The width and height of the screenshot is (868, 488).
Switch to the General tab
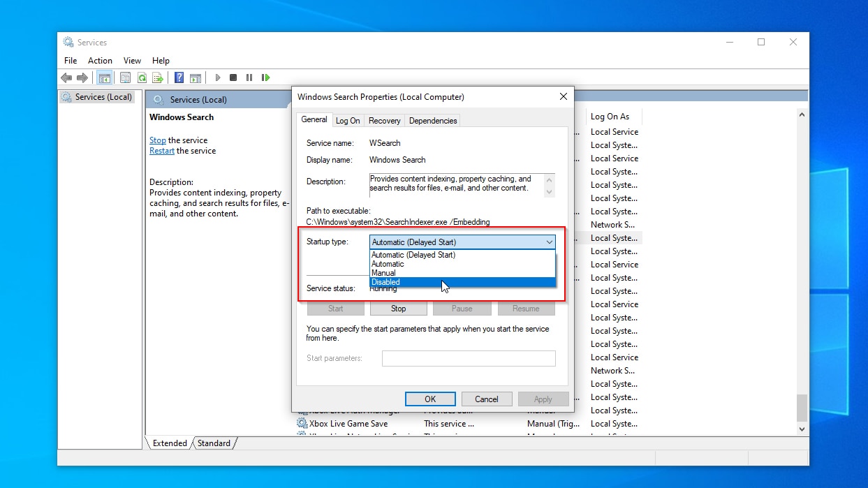point(314,119)
